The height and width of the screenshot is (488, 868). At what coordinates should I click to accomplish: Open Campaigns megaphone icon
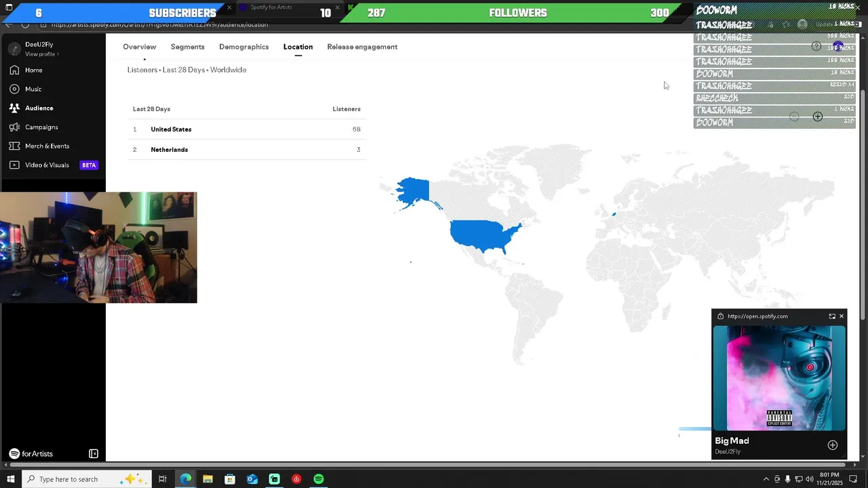point(14,127)
